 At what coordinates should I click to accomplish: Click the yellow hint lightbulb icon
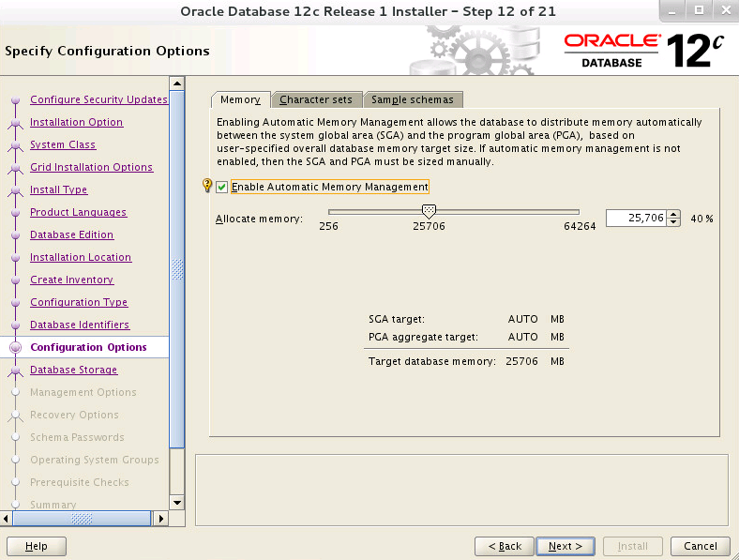[207, 185]
